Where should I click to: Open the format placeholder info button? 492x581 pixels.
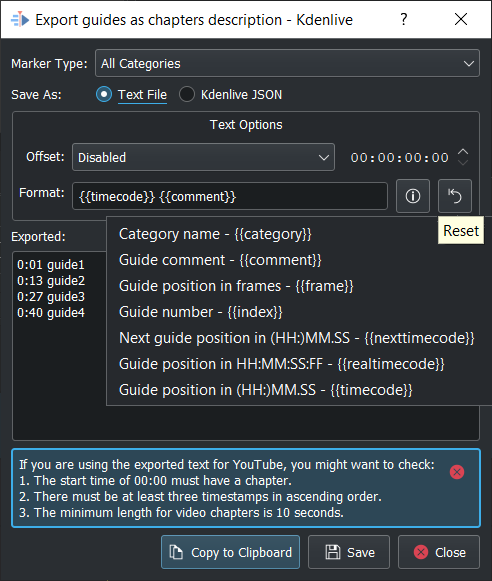tap(413, 196)
